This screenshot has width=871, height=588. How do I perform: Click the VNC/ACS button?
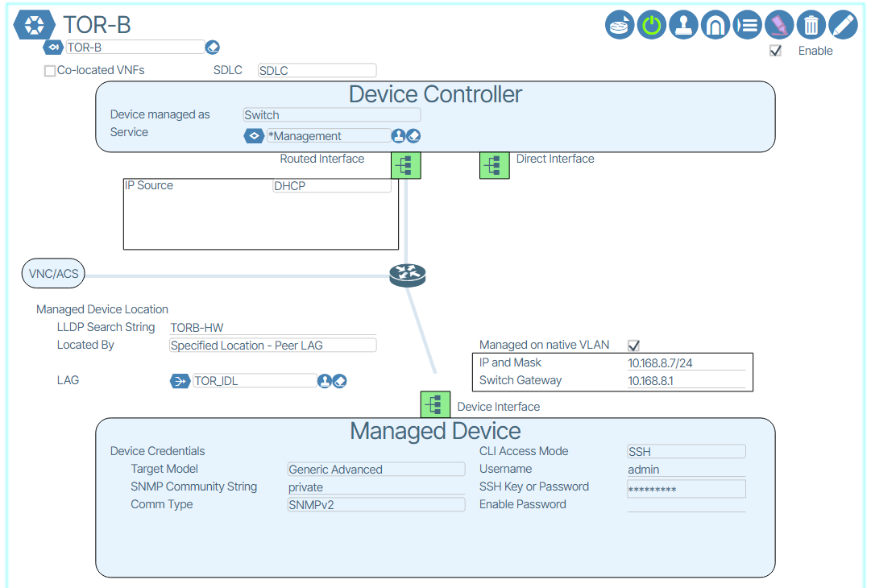point(54,274)
